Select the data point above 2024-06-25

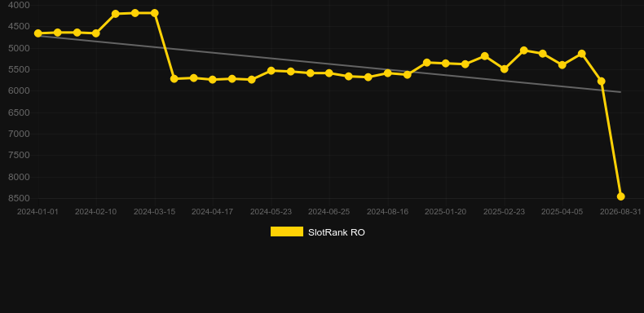click(x=329, y=73)
